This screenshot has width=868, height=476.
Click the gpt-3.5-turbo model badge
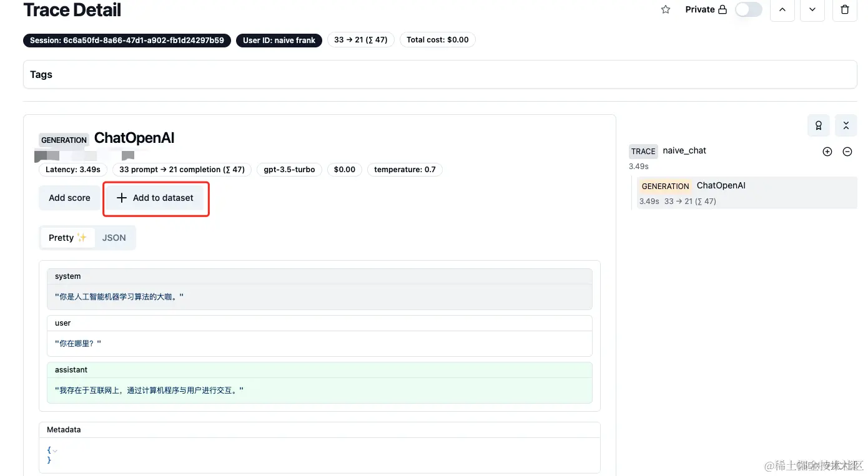click(x=289, y=170)
